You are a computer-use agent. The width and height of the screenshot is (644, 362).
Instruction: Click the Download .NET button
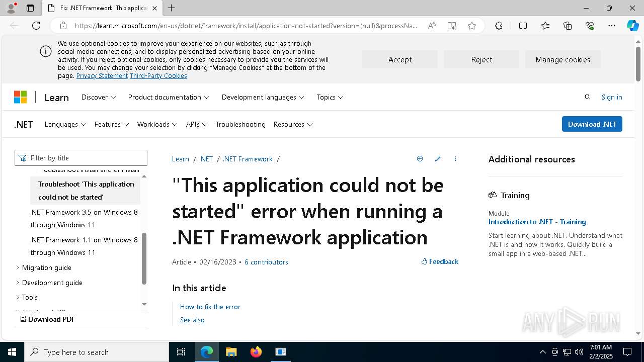(x=592, y=124)
